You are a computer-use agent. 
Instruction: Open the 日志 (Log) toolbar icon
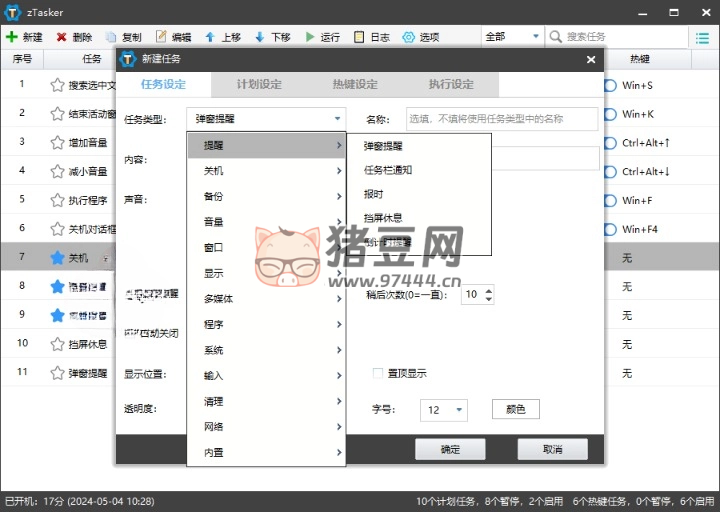pos(359,37)
